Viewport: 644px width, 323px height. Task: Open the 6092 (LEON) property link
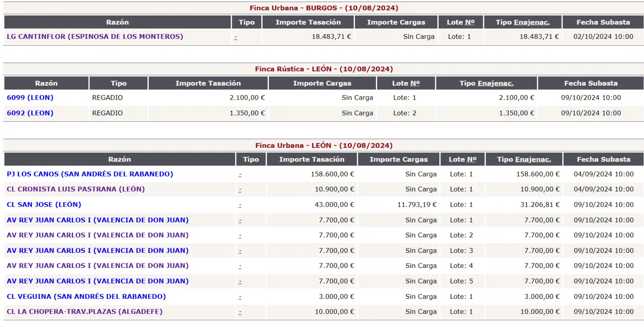30,113
